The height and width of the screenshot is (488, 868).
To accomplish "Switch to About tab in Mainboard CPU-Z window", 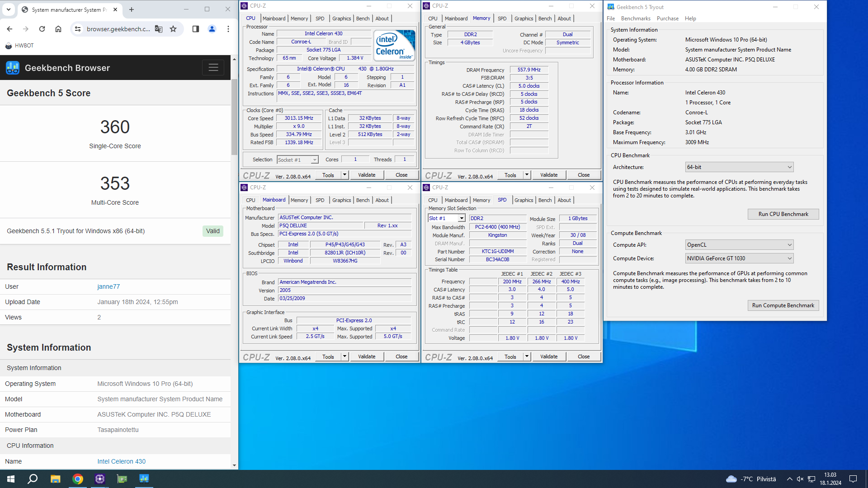I will coord(382,200).
